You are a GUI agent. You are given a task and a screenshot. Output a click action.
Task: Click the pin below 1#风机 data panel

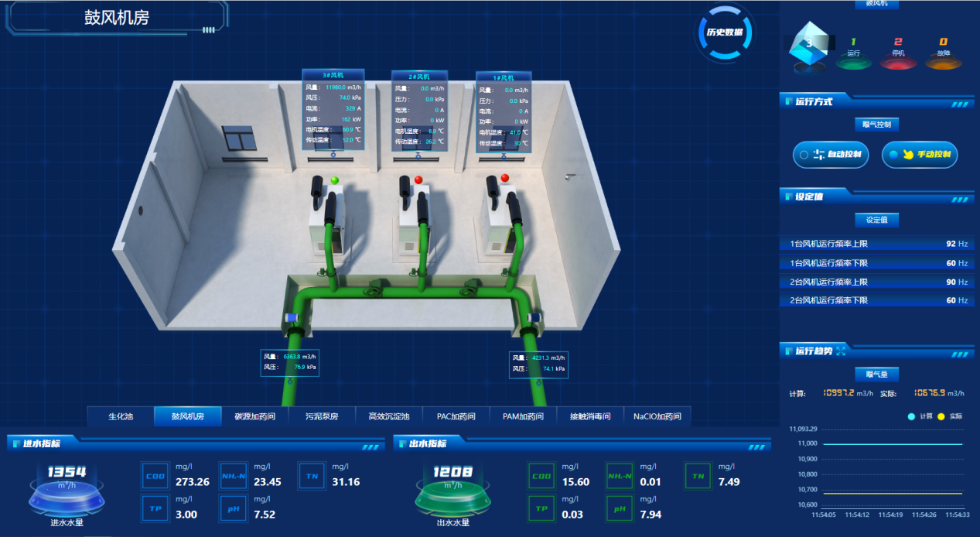click(x=504, y=155)
